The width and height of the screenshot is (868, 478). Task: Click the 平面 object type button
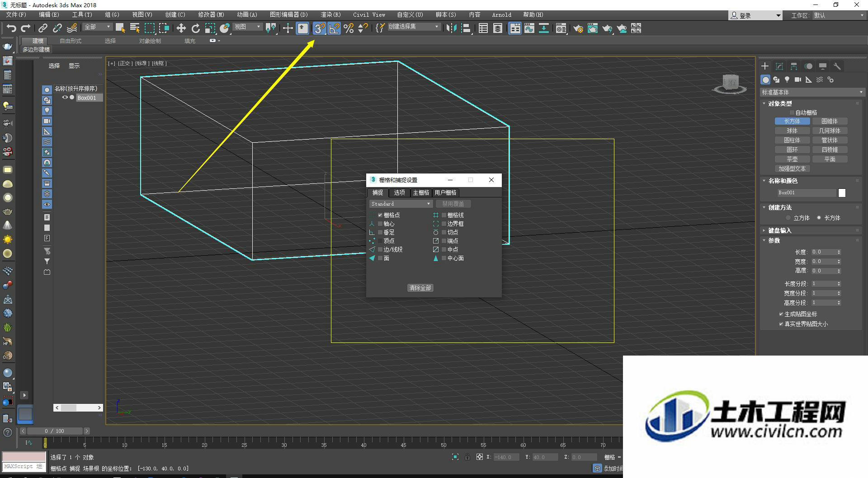[830, 159]
